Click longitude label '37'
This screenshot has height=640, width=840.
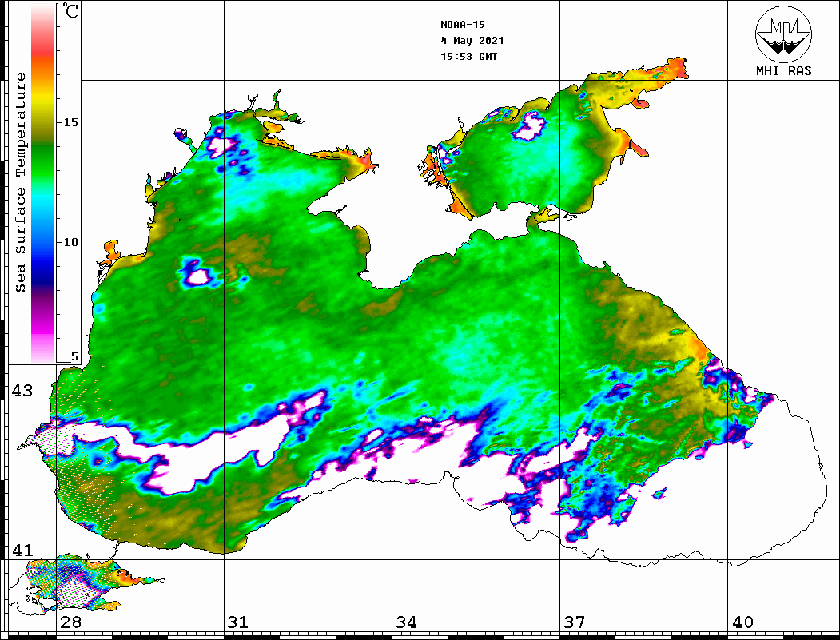575,622
